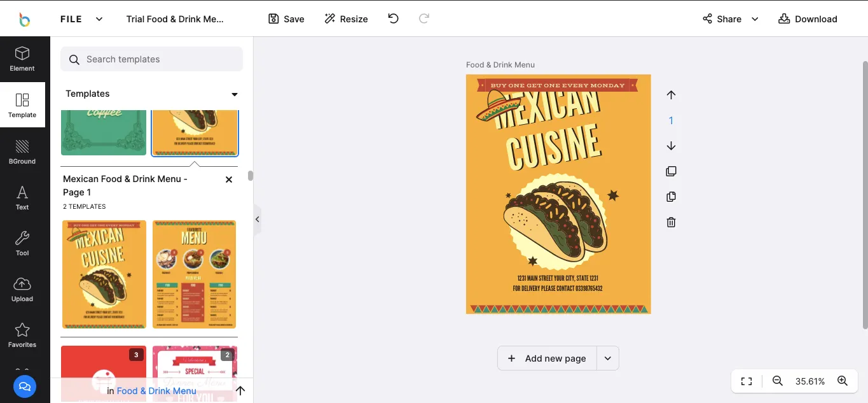The width and height of the screenshot is (868, 403).
Task: Open Share options dropdown arrow
Action: (755, 19)
